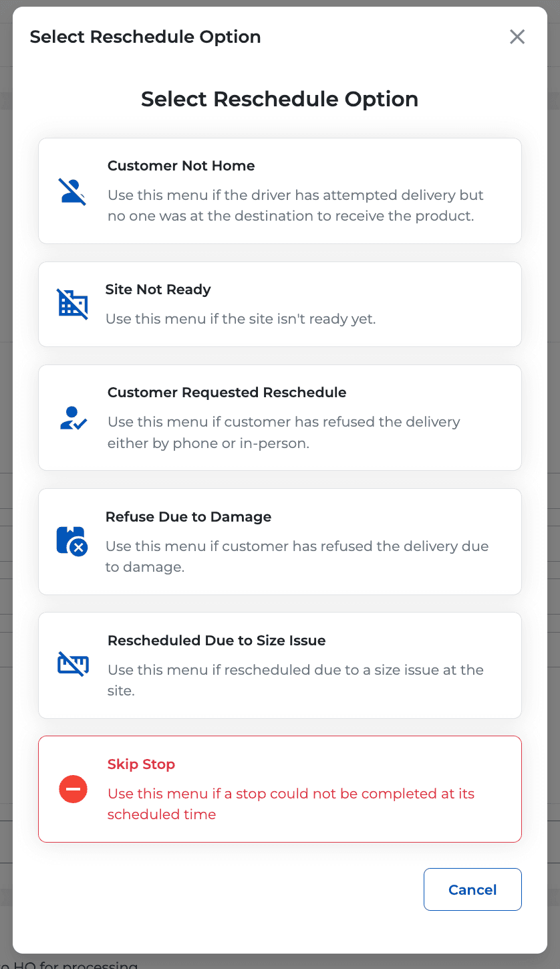The image size is (560, 969).
Task: Click the Customer Not Home person-slash icon
Action: point(73,191)
